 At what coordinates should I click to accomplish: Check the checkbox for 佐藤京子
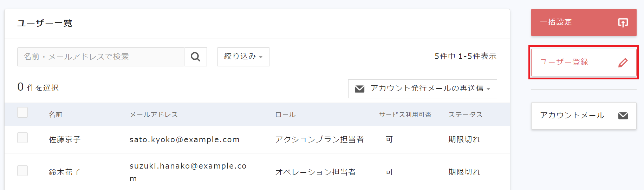(x=22, y=138)
